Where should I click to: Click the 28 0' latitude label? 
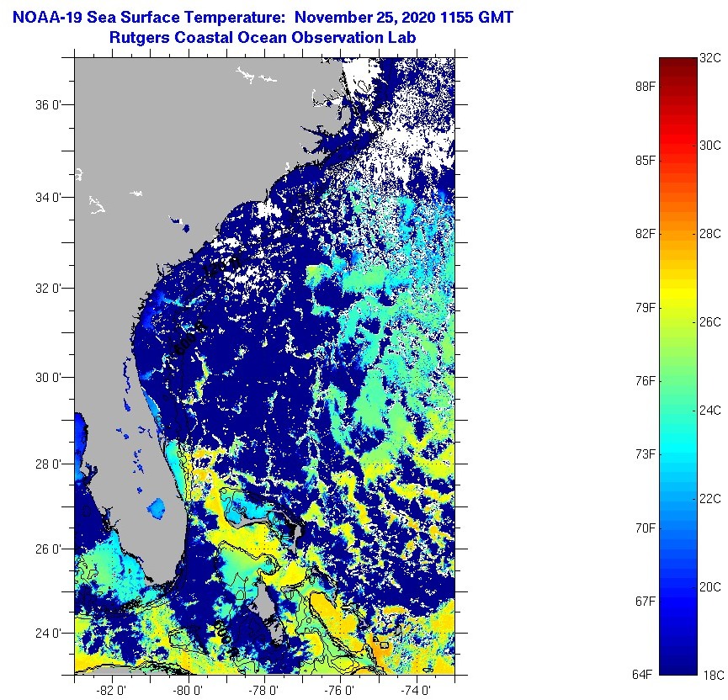[x=48, y=464]
